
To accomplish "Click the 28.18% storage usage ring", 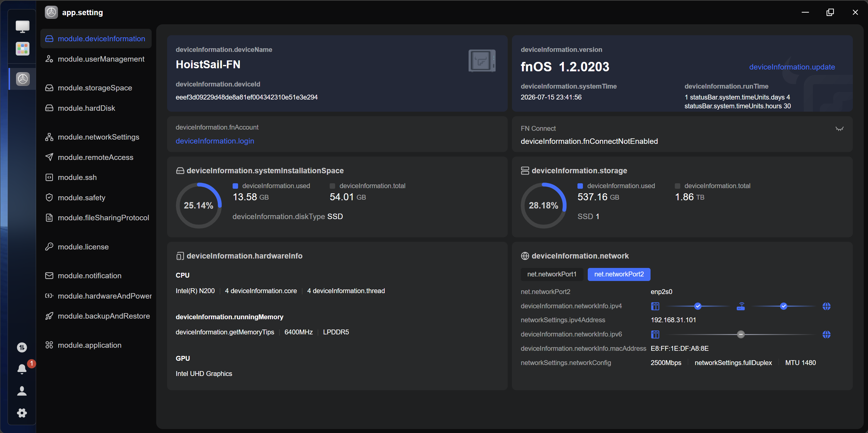I will tap(543, 205).
